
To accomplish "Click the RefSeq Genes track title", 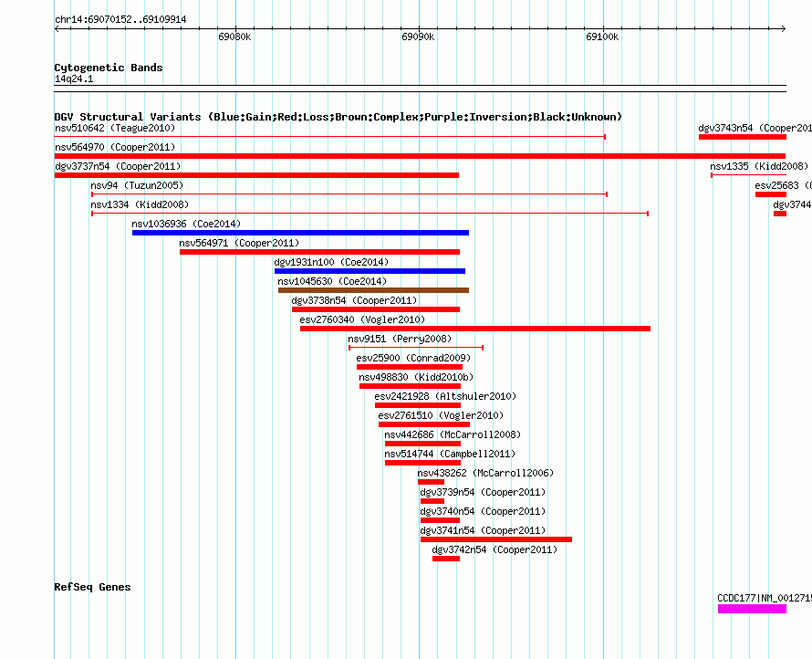I will tap(93, 587).
